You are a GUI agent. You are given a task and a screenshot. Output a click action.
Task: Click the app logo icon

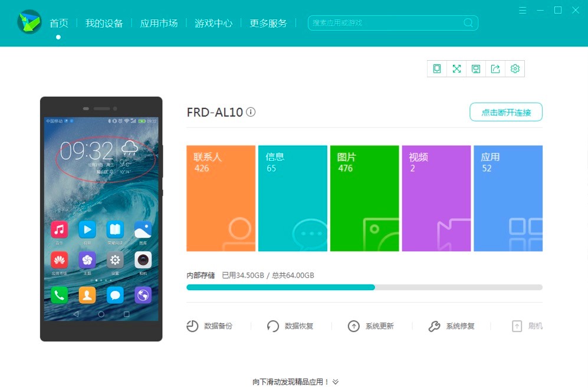click(29, 22)
